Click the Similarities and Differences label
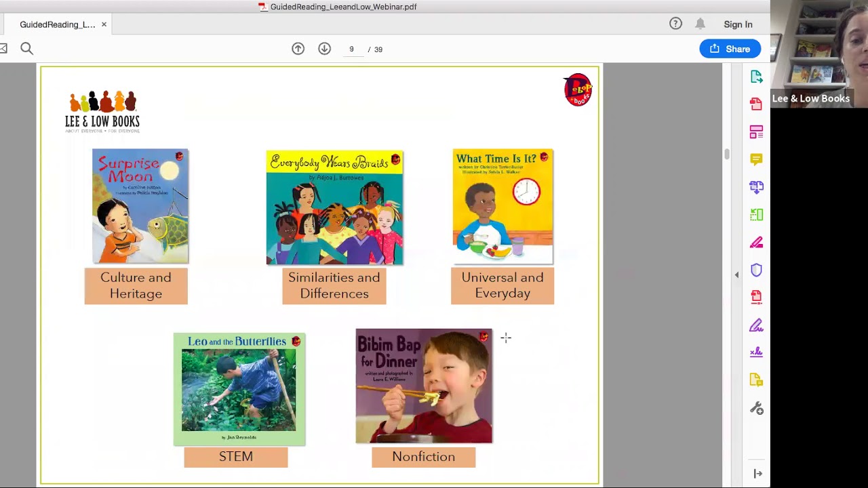 coord(334,285)
